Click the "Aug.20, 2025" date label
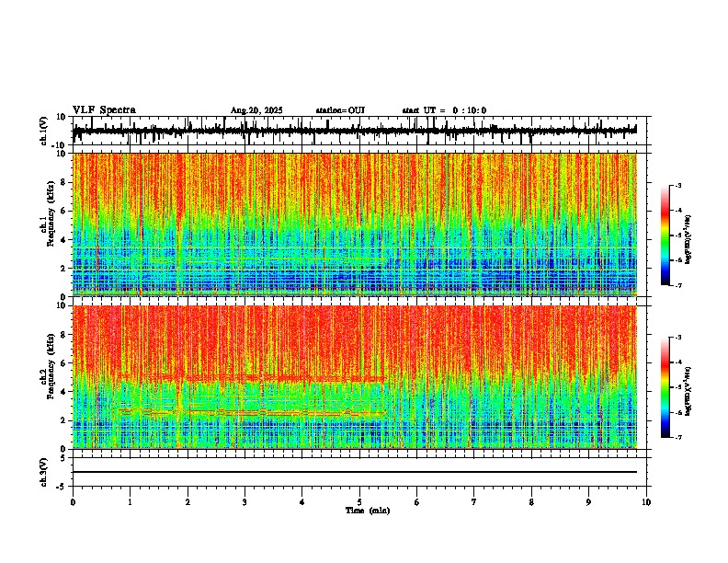728x563 pixels. pos(256,110)
